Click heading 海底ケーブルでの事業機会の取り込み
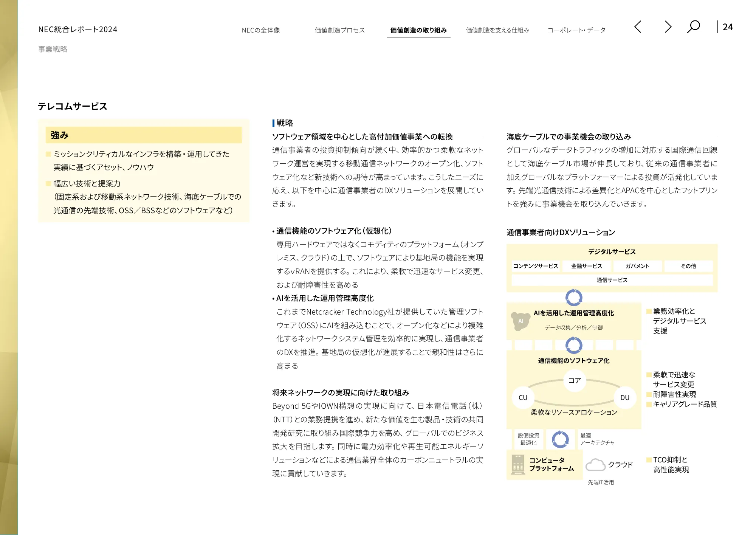Image resolution: width=756 pixels, height=535 pixels. [569, 136]
